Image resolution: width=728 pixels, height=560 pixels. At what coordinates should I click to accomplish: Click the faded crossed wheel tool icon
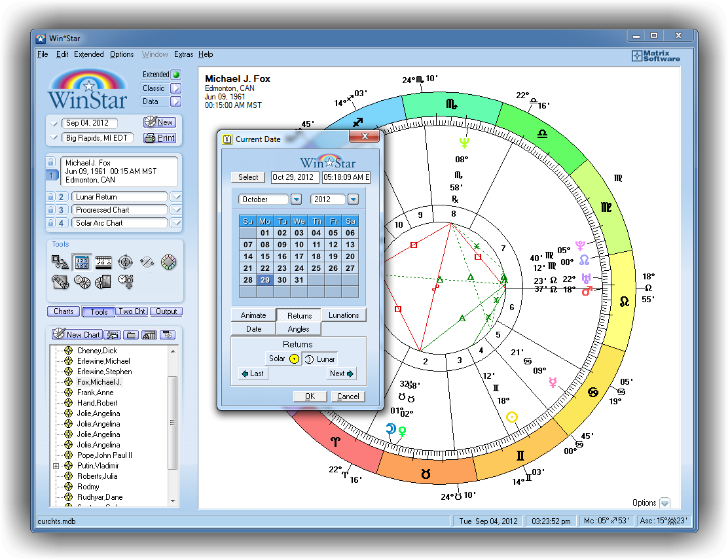[147, 262]
